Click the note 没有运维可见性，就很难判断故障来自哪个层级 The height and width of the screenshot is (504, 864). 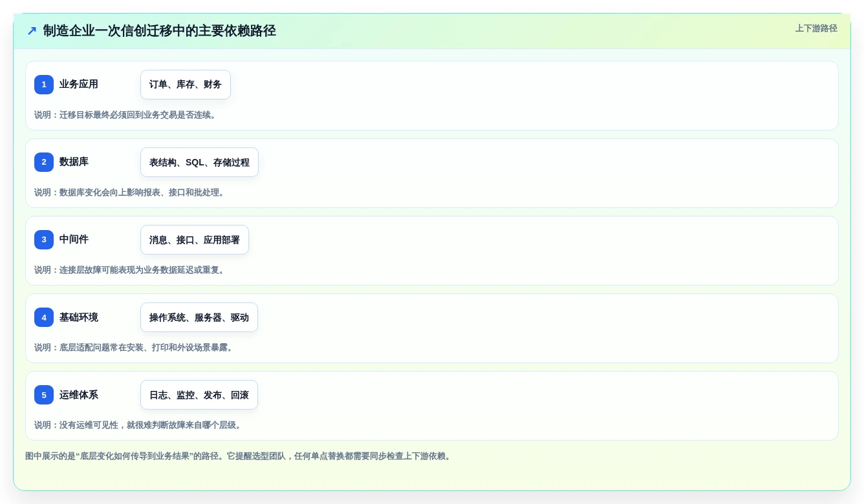point(139,425)
